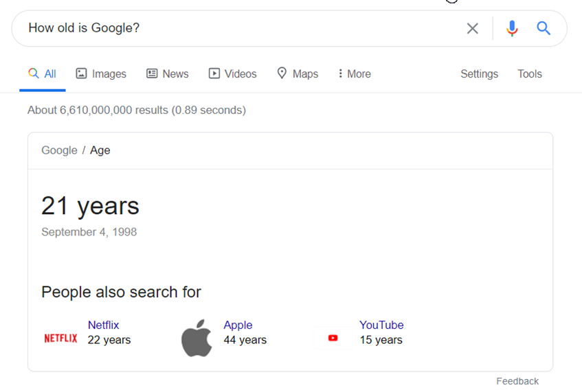Clear the search box with the X icon
This screenshot has width=582, height=392.
point(473,28)
